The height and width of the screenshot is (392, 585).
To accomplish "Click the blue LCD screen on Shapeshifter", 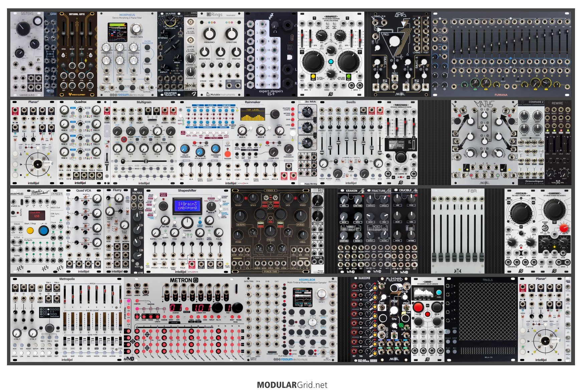I will click(x=188, y=206).
